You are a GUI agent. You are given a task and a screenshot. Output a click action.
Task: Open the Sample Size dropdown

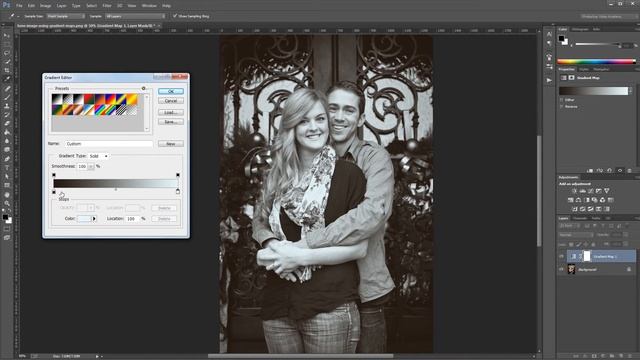point(66,16)
